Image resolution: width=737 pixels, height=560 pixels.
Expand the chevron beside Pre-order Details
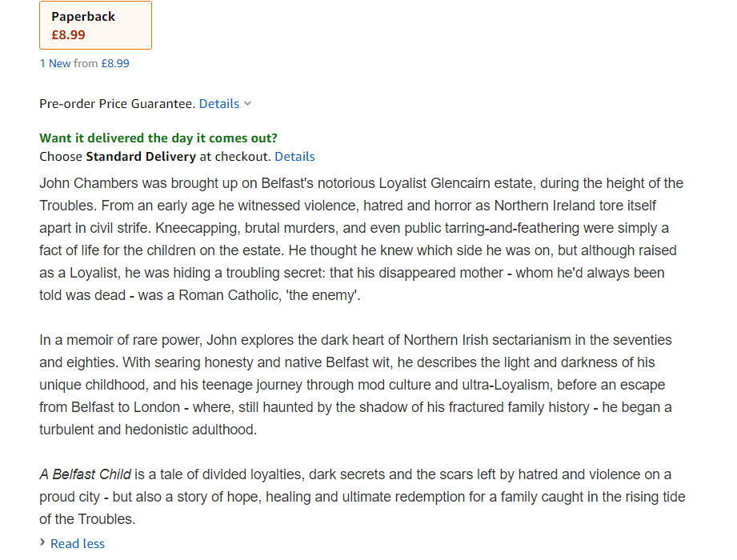248,103
